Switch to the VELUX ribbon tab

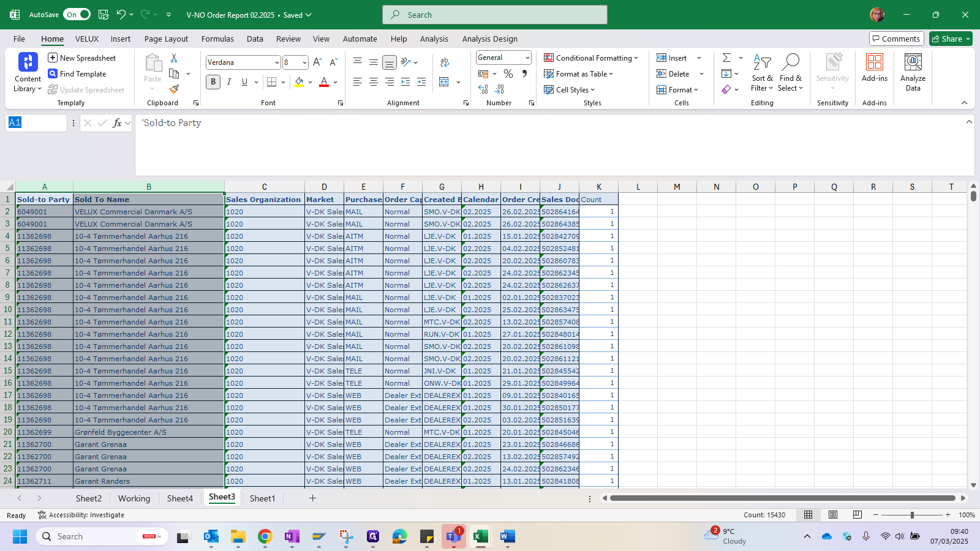pyautogui.click(x=87, y=39)
